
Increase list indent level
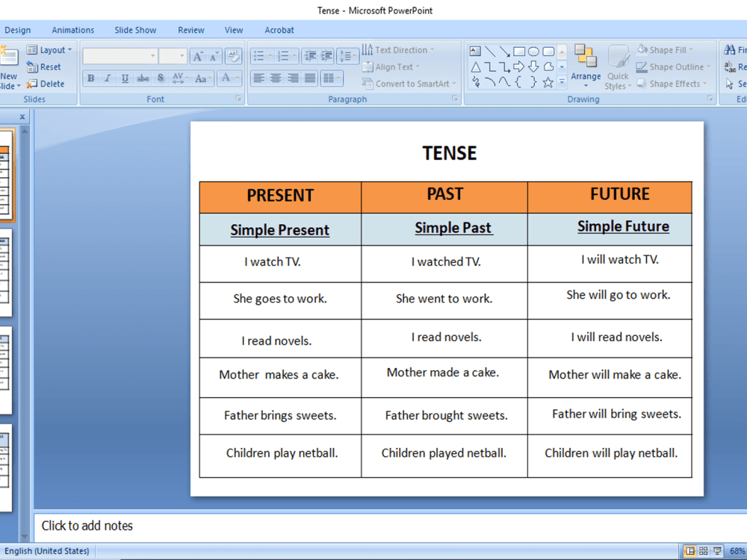click(x=326, y=57)
